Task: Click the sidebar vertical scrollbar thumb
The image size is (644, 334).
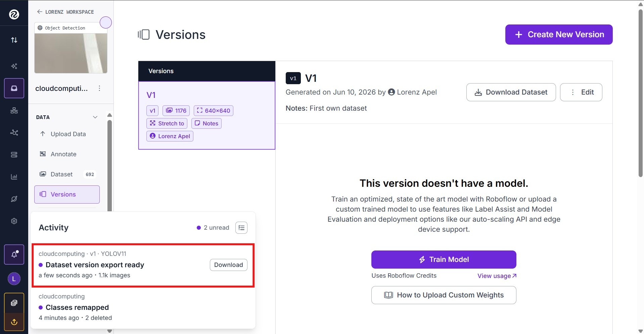Action: [109, 166]
